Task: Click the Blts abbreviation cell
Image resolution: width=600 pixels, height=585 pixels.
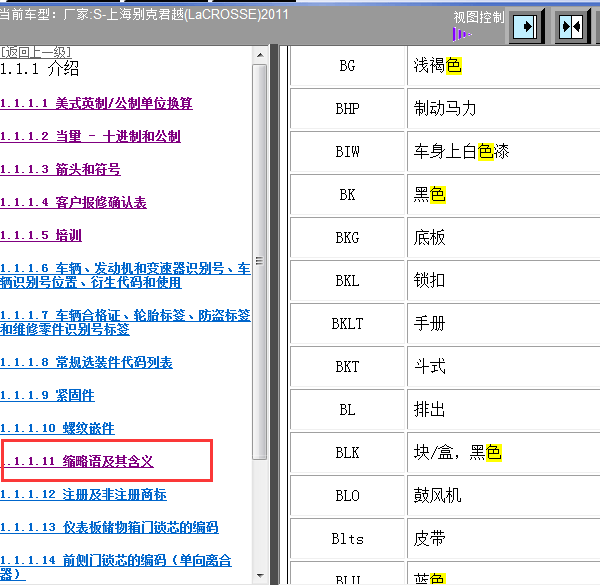Action: (347, 539)
